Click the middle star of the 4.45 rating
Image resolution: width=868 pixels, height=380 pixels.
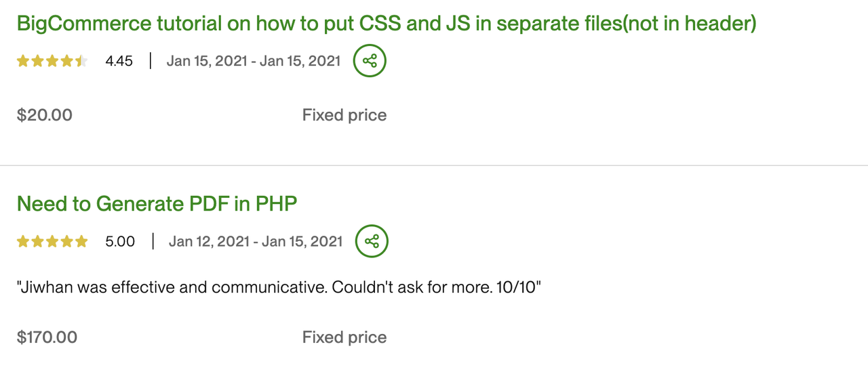coord(52,62)
